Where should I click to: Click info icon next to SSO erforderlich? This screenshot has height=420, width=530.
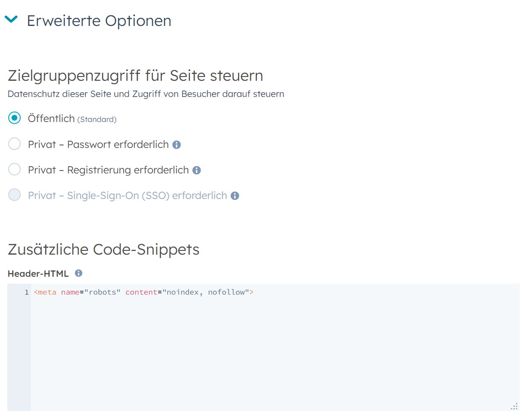(235, 196)
